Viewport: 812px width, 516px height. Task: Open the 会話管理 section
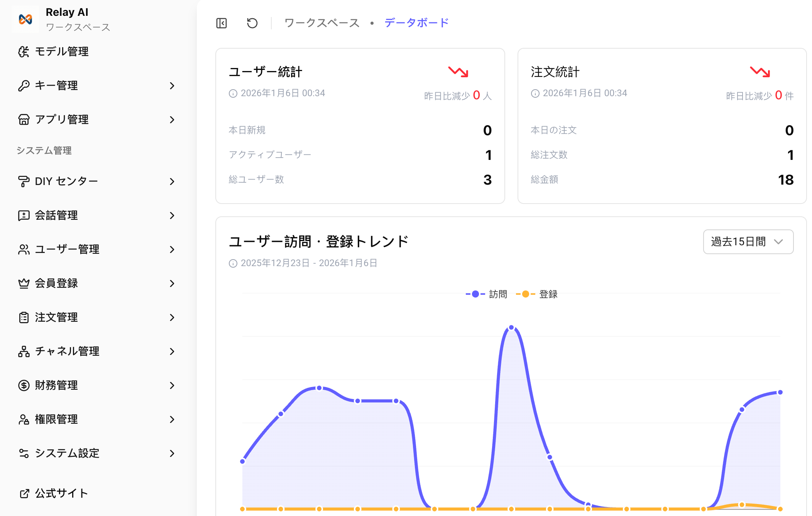tap(56, 215)
